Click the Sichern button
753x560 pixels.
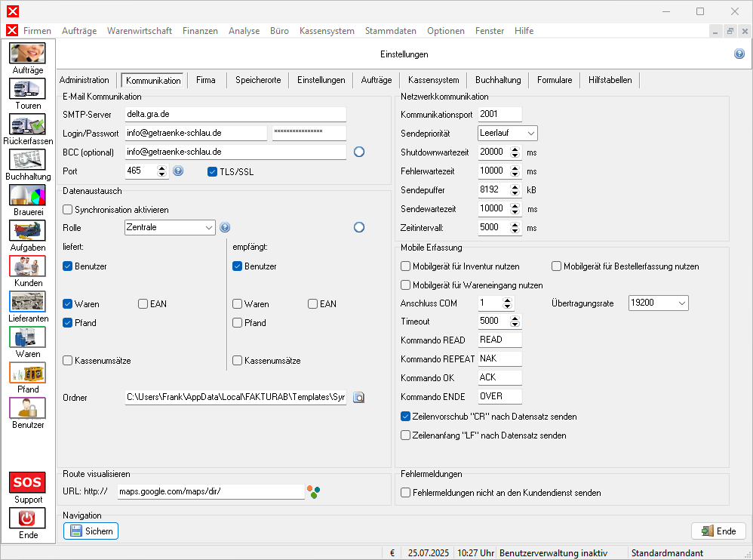pos(91,531)
